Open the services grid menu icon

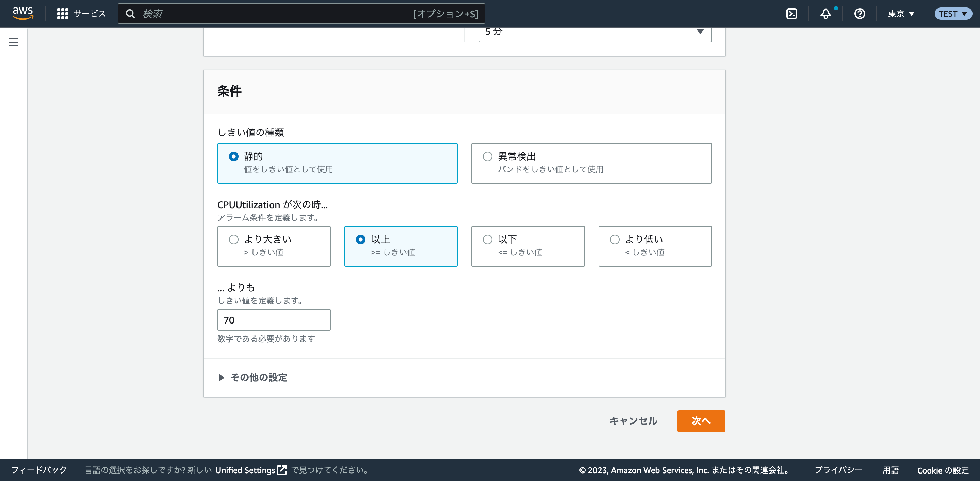pos(62,14)
